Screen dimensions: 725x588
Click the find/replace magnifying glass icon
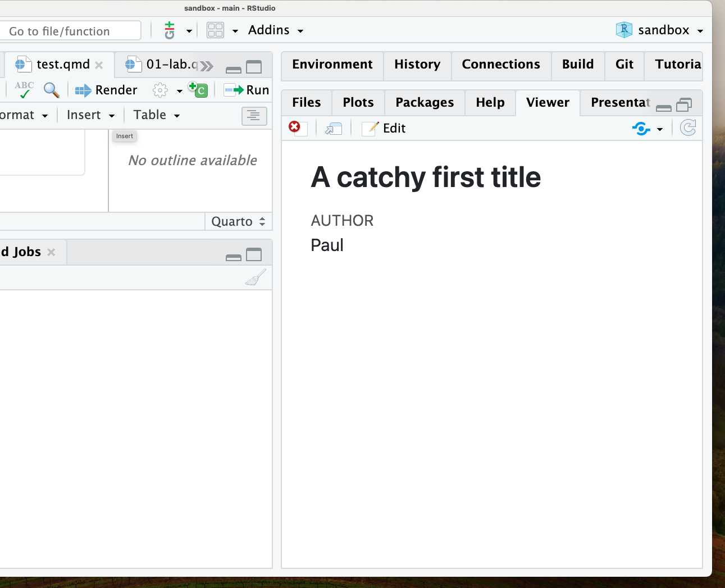tap(51, 90)
